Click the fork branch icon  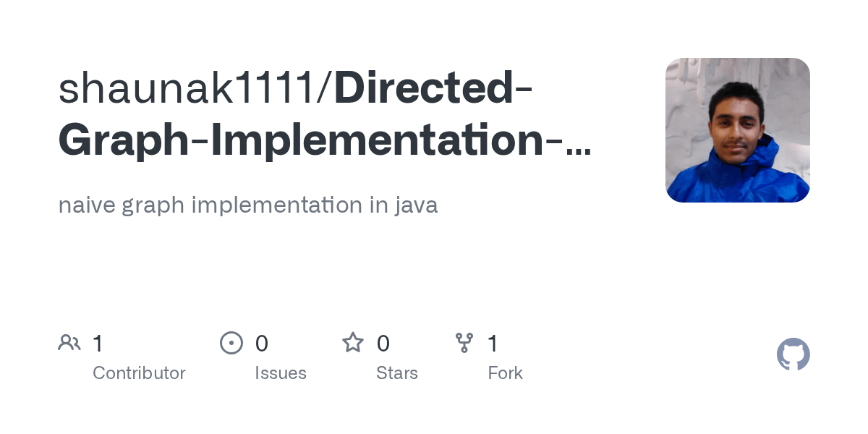[464, 343]
